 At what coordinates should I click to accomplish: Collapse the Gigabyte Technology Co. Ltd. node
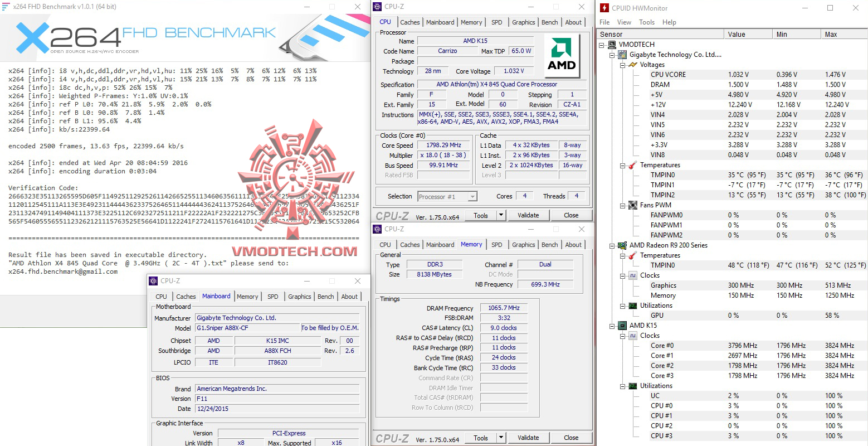pos(612,55)
